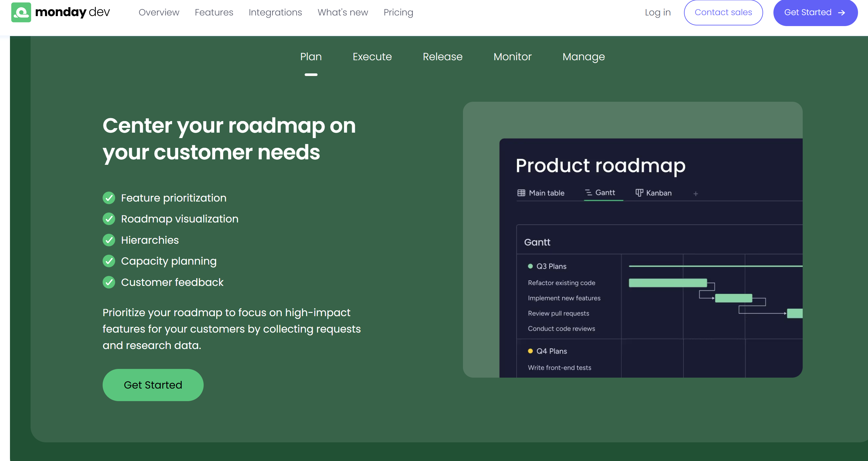Select the Kanban view tab
This screenshot has width=868, height=461.
[x=653, y=193]
